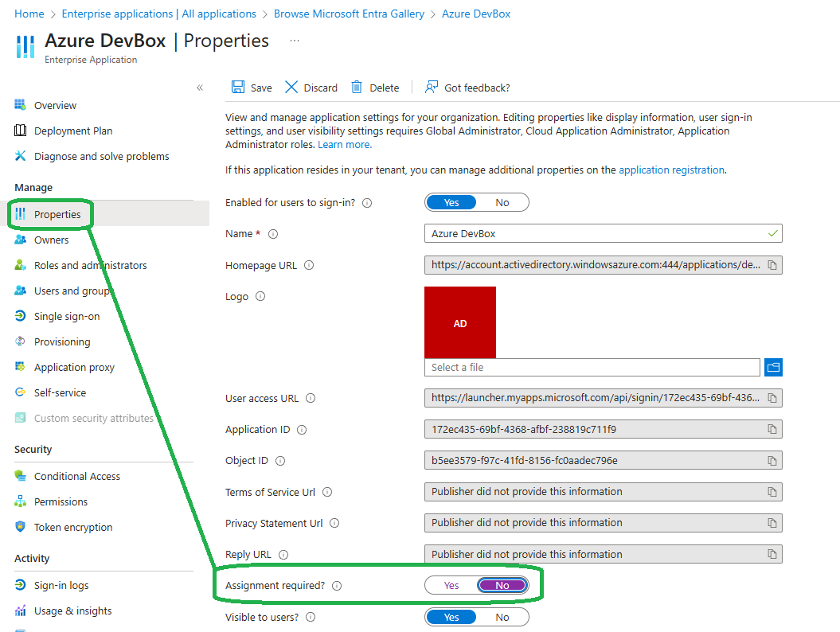Set Visible to users to Yes
This screenshot has width=840, height=632.
click(x=451, y=617)
